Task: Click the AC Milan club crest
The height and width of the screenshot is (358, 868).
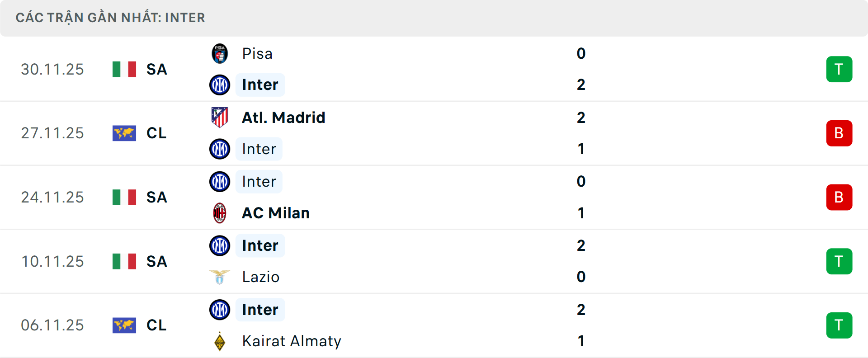Action: click(220, 213)
